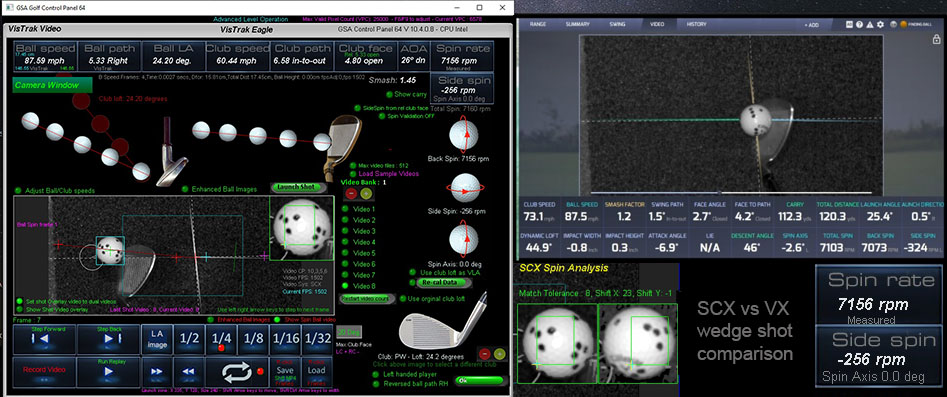Click the lock icon beside video
The height and width of the screenshot is (397, 947).
click(936, 39)
